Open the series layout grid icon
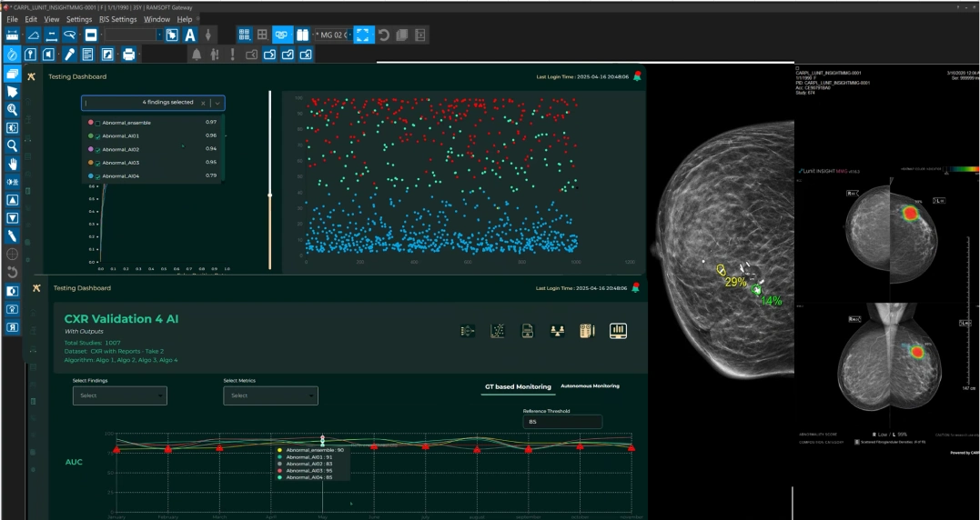980x520 pixels. [245, 35]
